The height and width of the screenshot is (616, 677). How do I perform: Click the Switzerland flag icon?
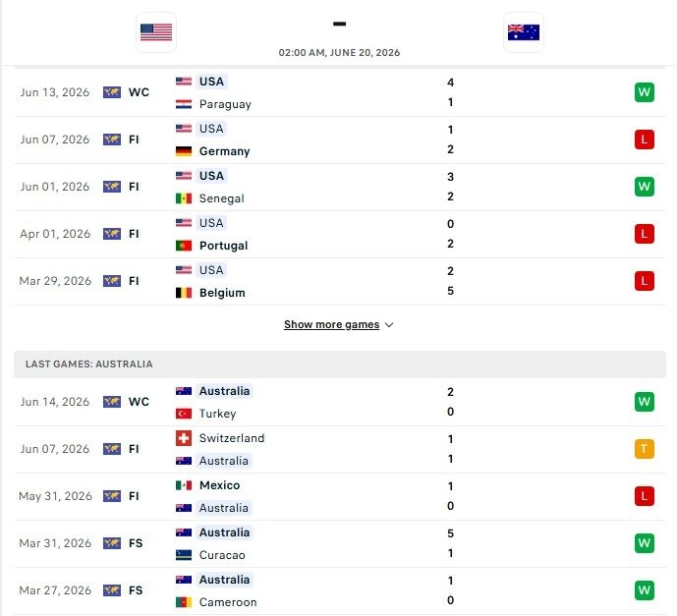pos(184,438)
